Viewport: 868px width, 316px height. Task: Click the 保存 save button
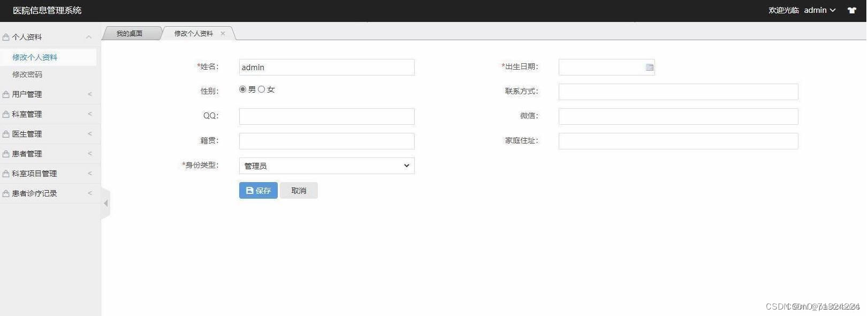[x=258, y=190]
